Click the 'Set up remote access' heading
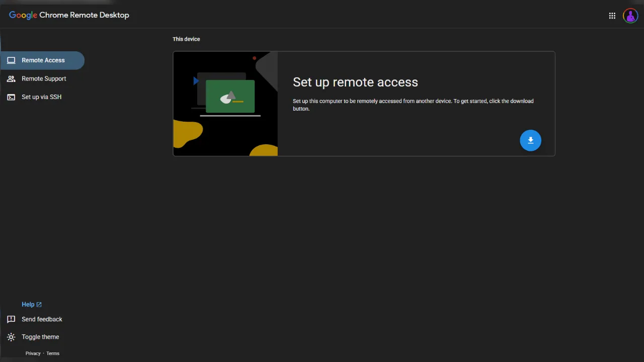 [355, 82]
